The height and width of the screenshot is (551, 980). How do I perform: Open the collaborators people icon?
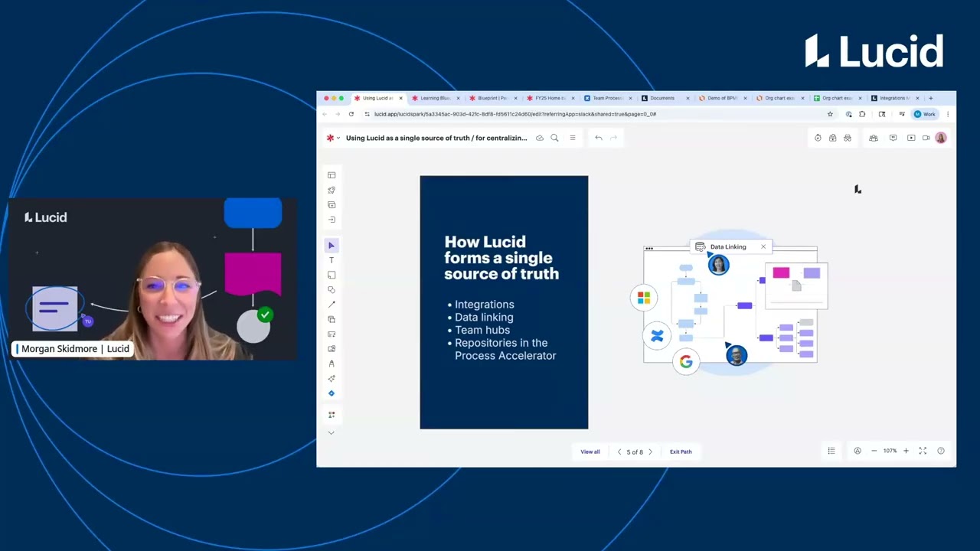pos(874,138)
